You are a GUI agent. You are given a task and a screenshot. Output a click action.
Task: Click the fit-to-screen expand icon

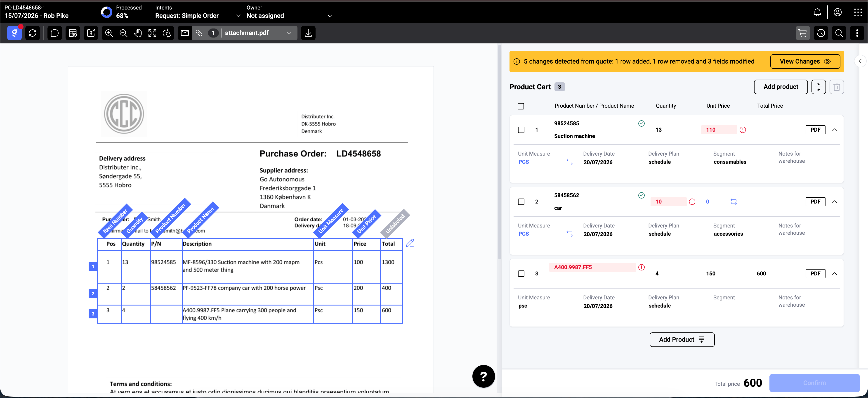click(152, 33)
